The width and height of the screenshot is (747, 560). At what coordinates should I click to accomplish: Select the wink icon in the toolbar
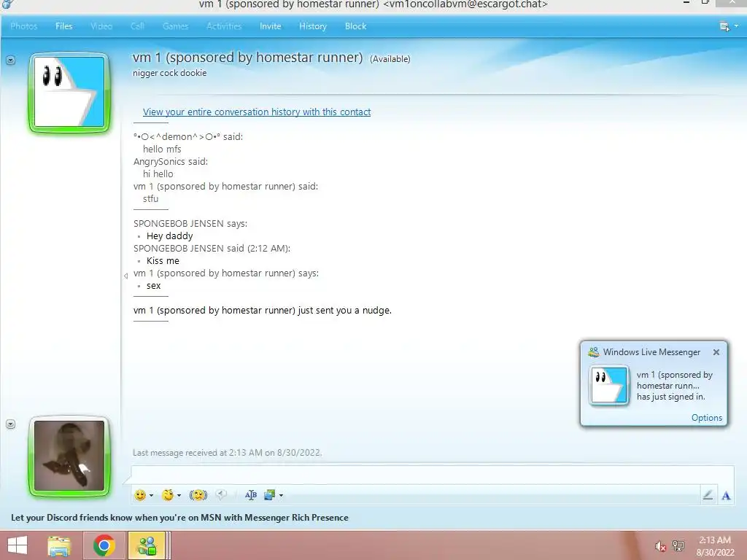point(168,495)
